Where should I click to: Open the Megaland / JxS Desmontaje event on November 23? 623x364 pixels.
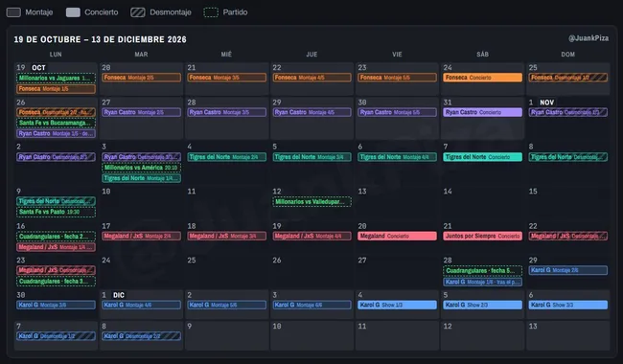56,270
